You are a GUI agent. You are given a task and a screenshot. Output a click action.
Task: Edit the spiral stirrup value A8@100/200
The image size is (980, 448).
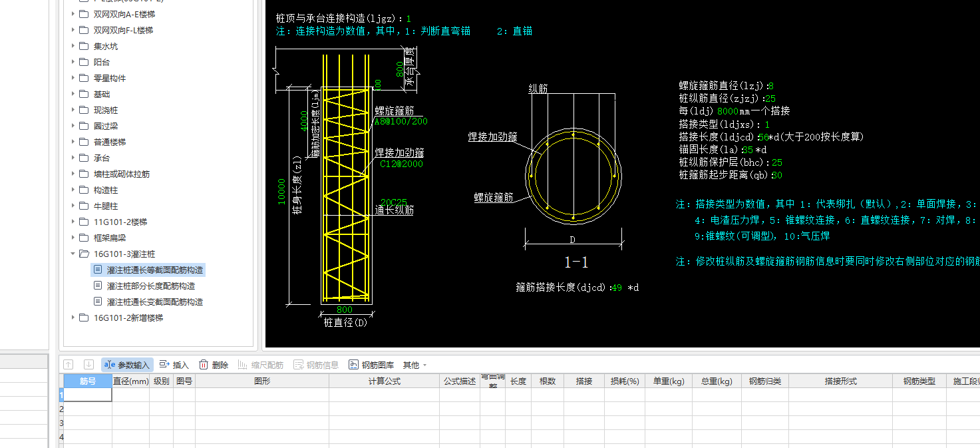coord(401,122)
